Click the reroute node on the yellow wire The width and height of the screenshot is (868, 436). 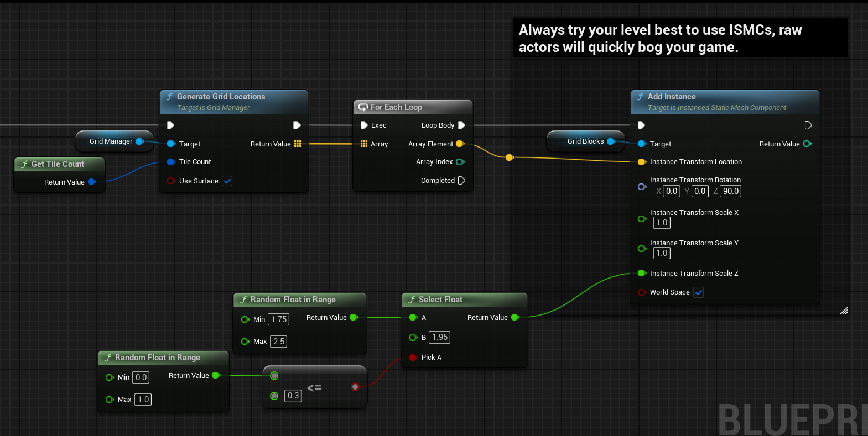509,157
